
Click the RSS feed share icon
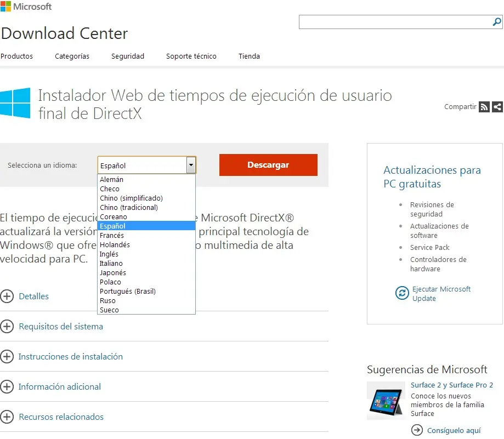click(484, 107)
